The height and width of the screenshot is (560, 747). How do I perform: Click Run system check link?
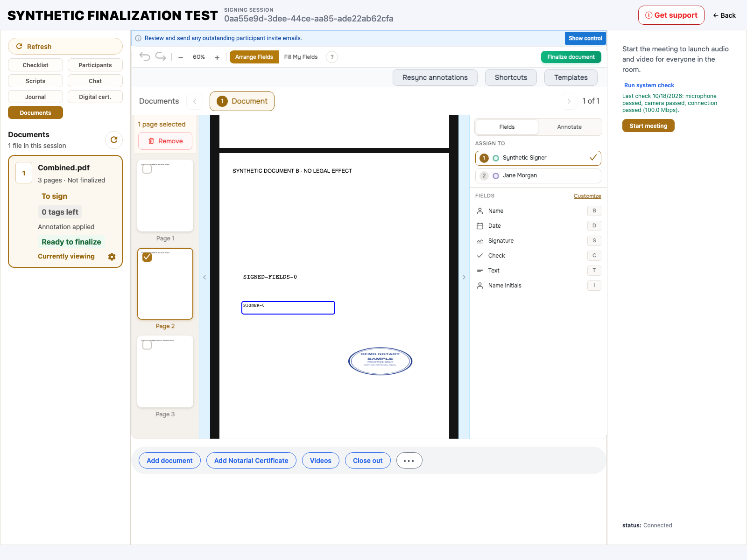coord(649,85)
